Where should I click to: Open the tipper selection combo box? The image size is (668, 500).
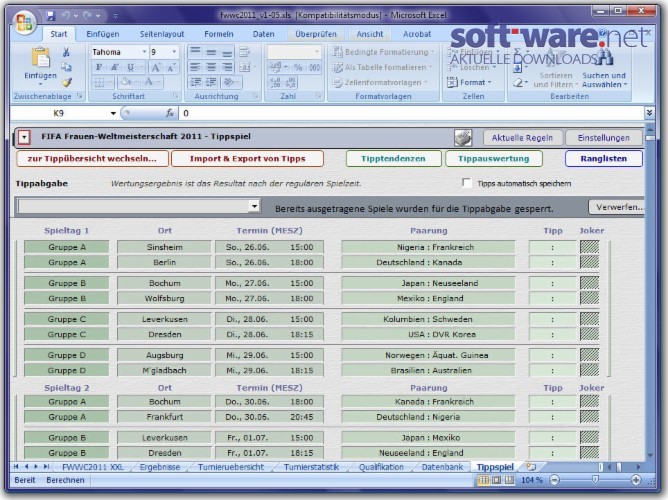tap(254, 206)
